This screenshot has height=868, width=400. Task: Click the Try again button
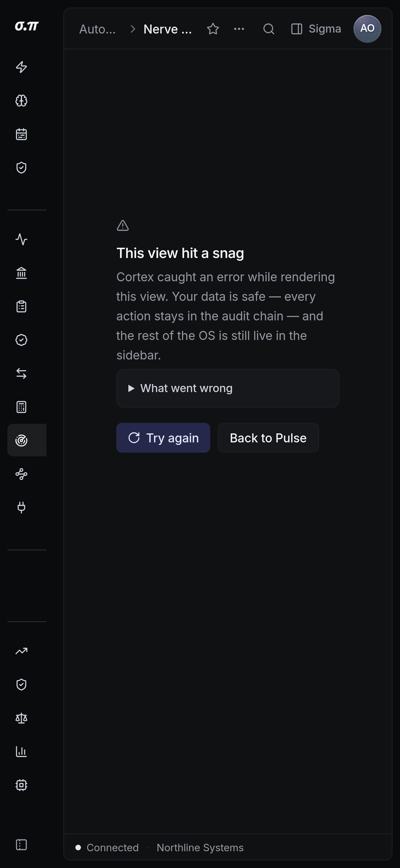click(x=163, y=438)
